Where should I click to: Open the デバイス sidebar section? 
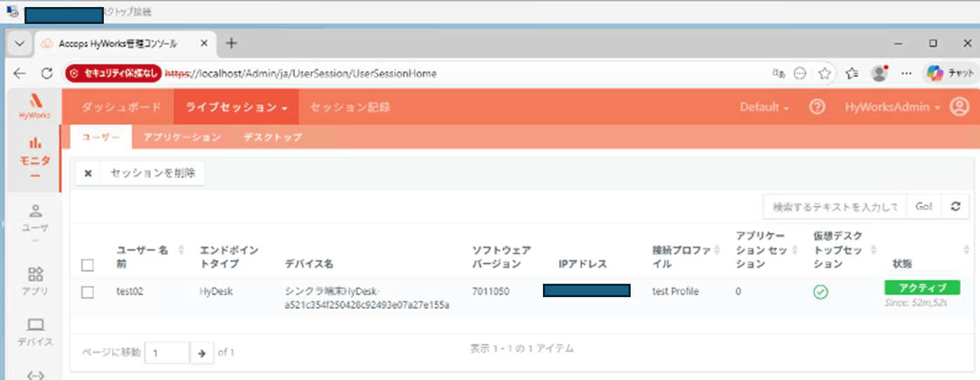35,332
